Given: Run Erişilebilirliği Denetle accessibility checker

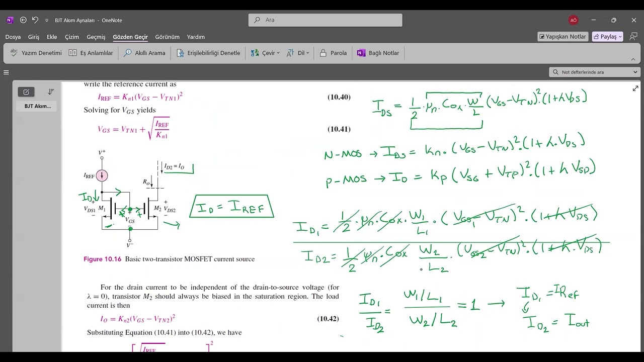Looking at the screenshot, I should pyautogui.click(x=208, y=53).
